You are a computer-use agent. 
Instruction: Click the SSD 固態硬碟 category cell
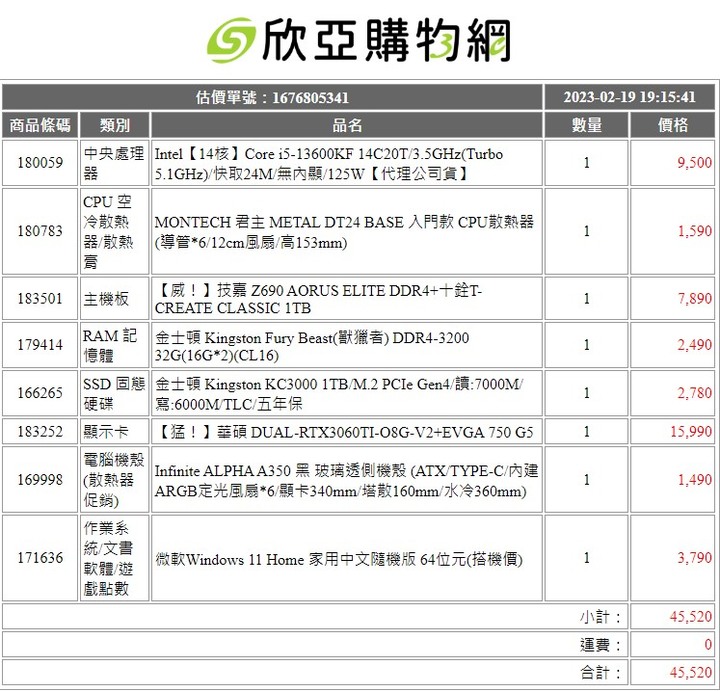click(x=115, y=393)
